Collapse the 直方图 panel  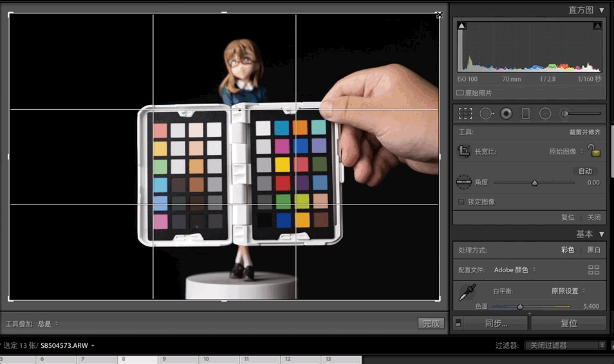(x=602, y=10)
